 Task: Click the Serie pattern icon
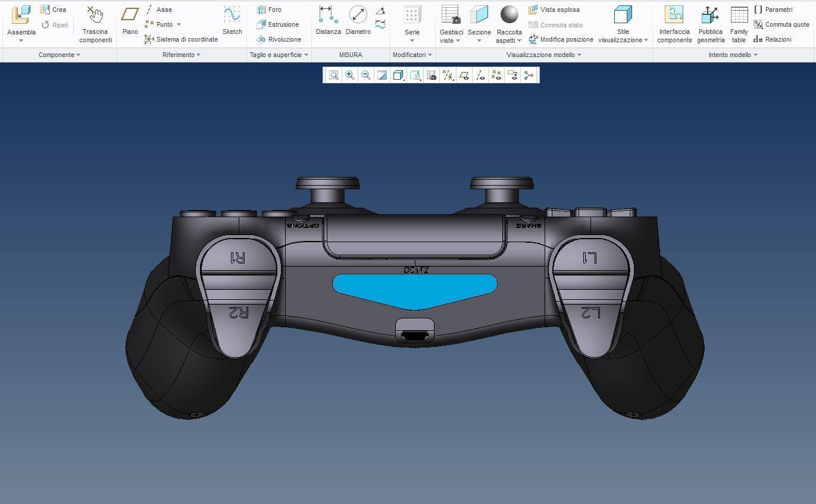click(412, 15)
